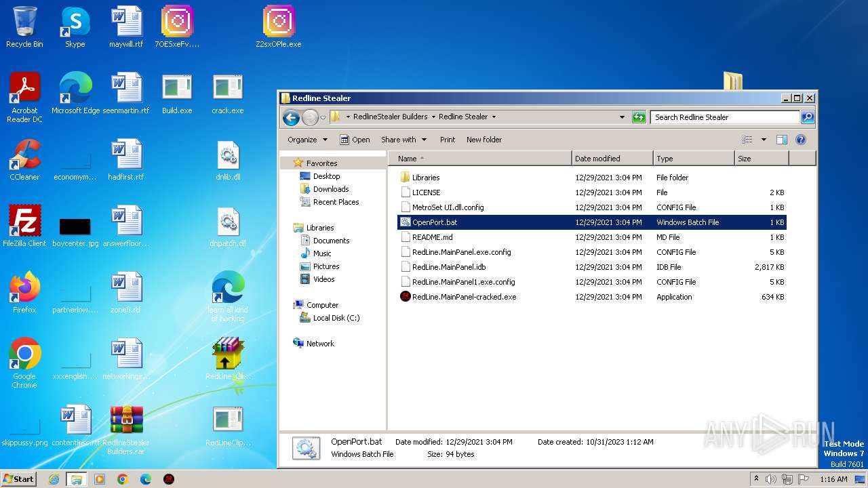Click the Explorer Forward arrow button

tap(310, 117)
